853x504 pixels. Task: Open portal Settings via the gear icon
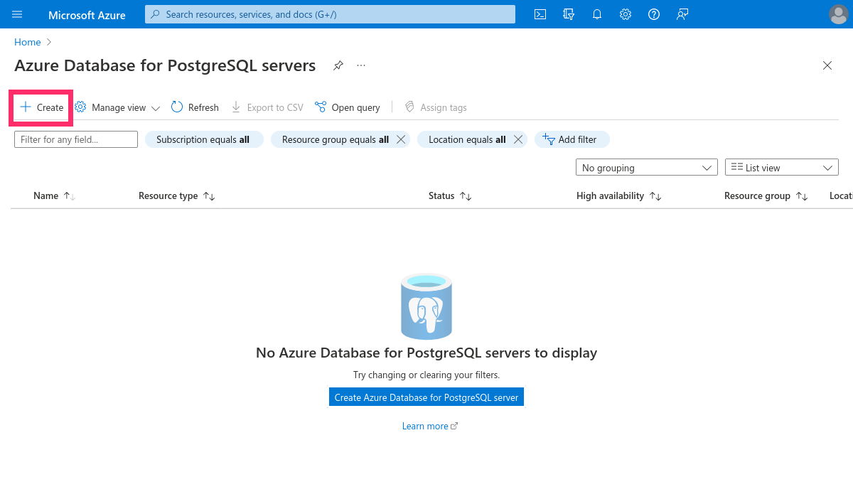(x=625, y=14)
